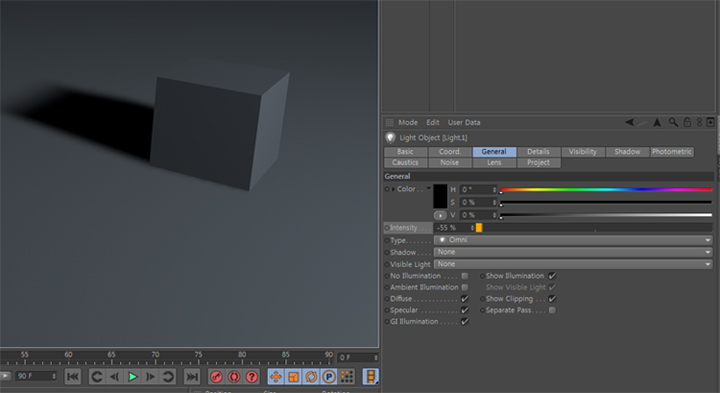720x393 pixels.
Task: Toggle Rotation keyframe recording icon
Action: 311,377
